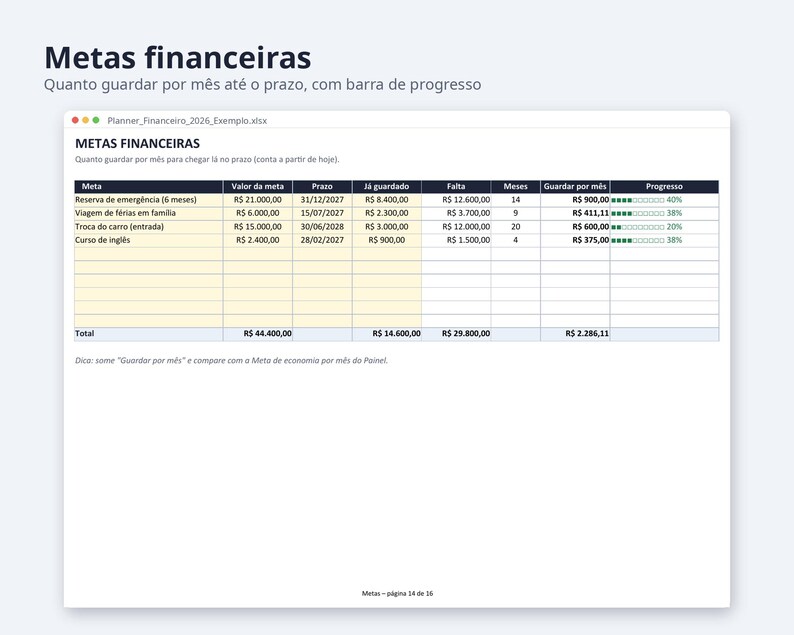Click the red close dot in the window bar
The height and width of the screenshot is (635, 794).
(x=75, y=120)
